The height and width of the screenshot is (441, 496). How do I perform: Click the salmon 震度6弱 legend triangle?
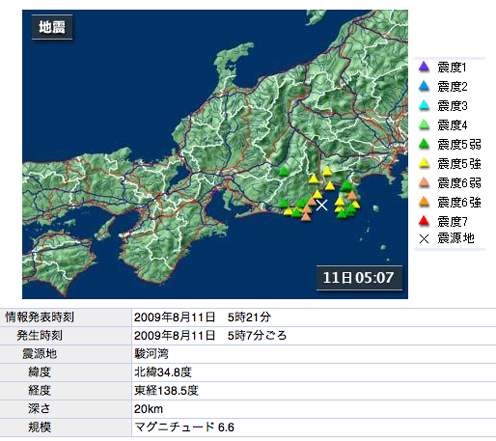tap(424, 182)
